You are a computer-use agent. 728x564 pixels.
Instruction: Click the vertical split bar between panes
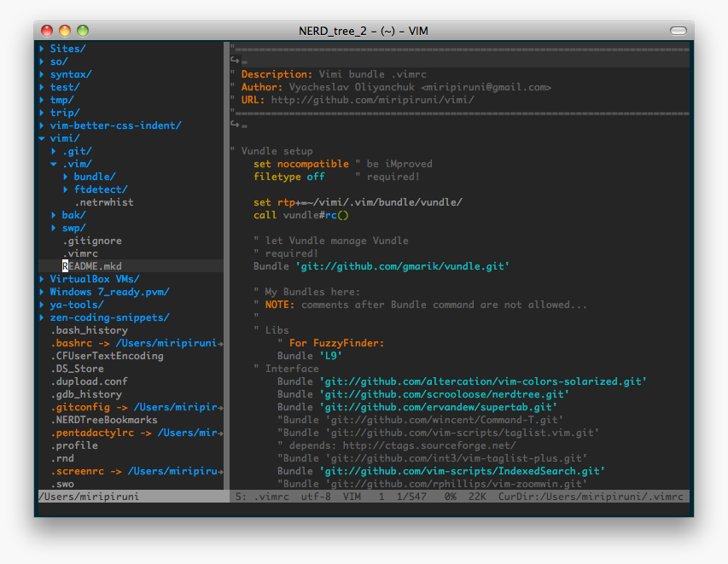coord(226,266)
